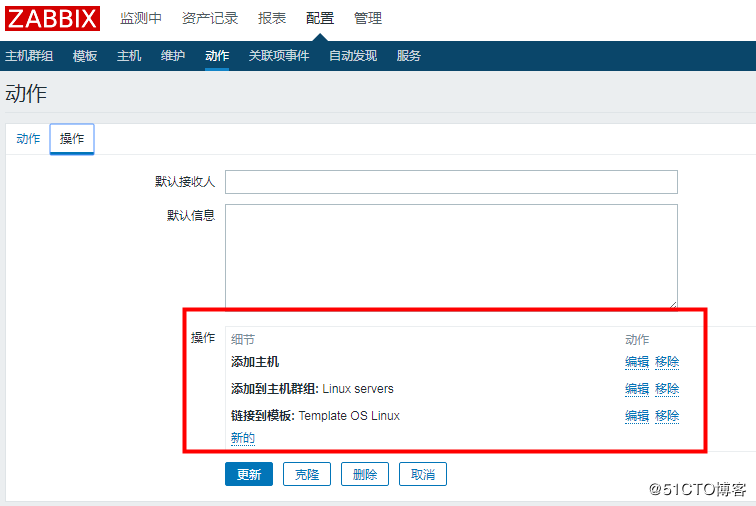Edit the Template OS Linux operation
Image resolution: width=756 pixels, height=506 pixels.
(x=637, y=416)
